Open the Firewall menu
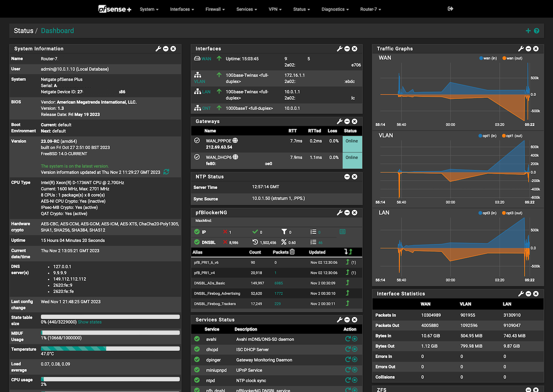This screenshot has height=392, width=553. coord(215,9)
